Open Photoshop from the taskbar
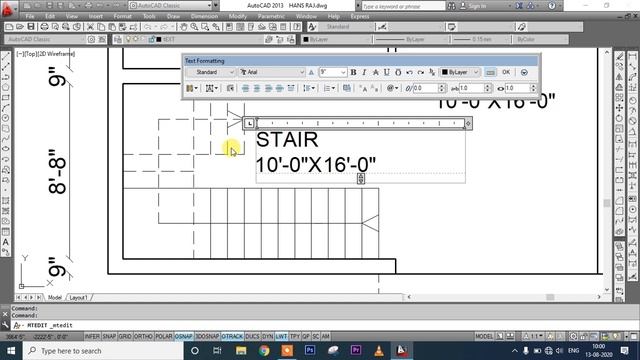Viewport: 640px width, 360px height. (310, 350)
